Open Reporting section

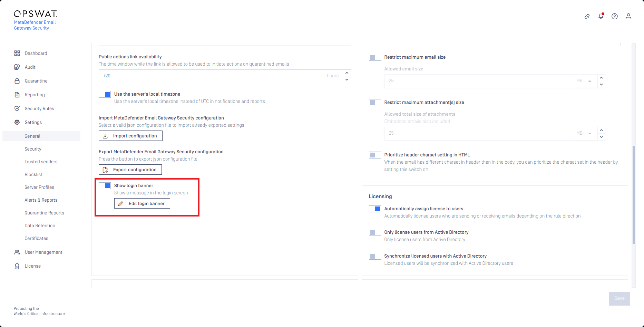[x=35, y=95]
